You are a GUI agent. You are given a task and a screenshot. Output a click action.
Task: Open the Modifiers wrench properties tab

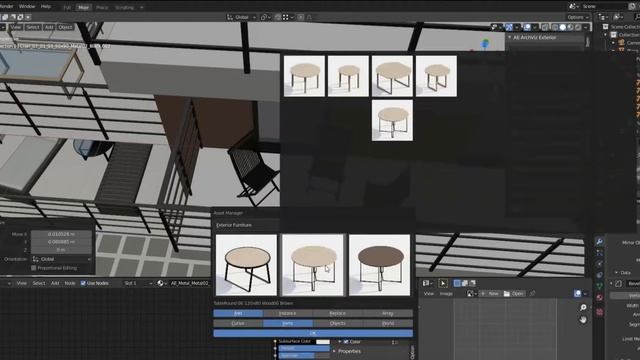pos(599,242)
